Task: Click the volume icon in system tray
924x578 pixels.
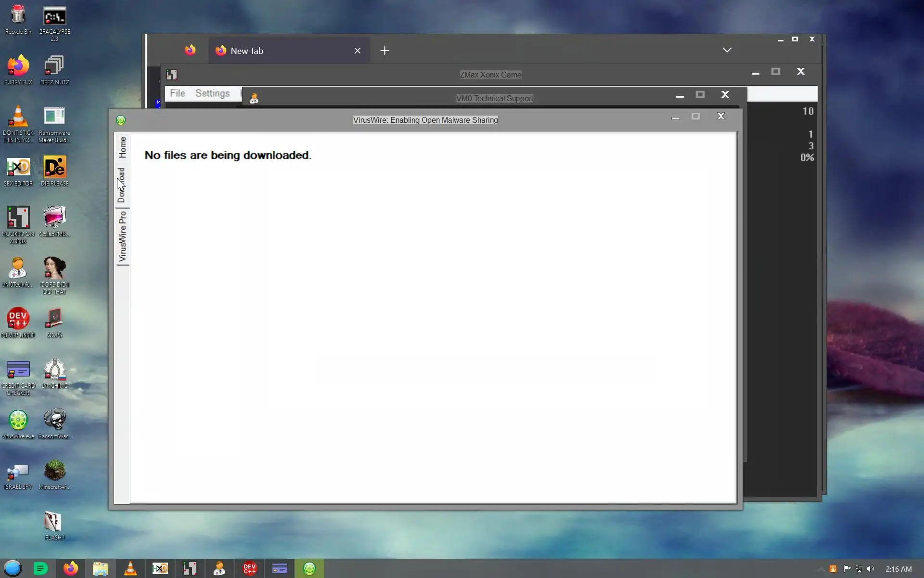Action: point(871,569)
